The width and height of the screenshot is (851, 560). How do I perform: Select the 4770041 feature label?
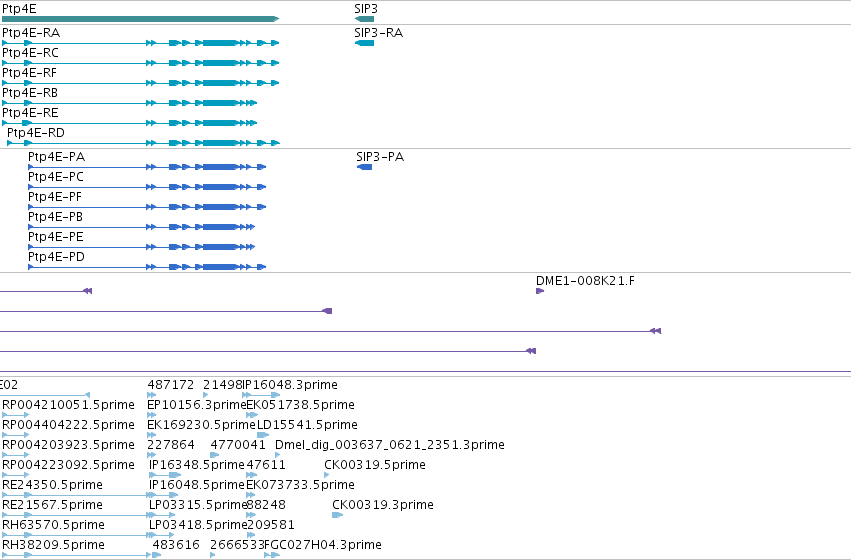[238, 445]
